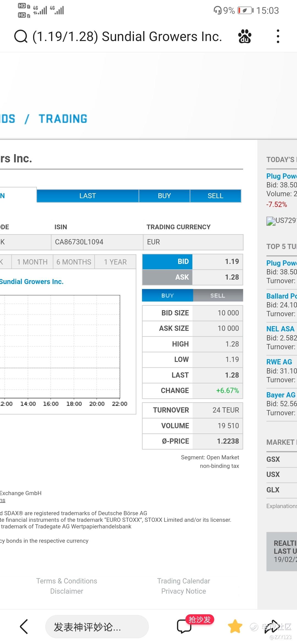Click the -7.52% change figure

click(277, 204)
